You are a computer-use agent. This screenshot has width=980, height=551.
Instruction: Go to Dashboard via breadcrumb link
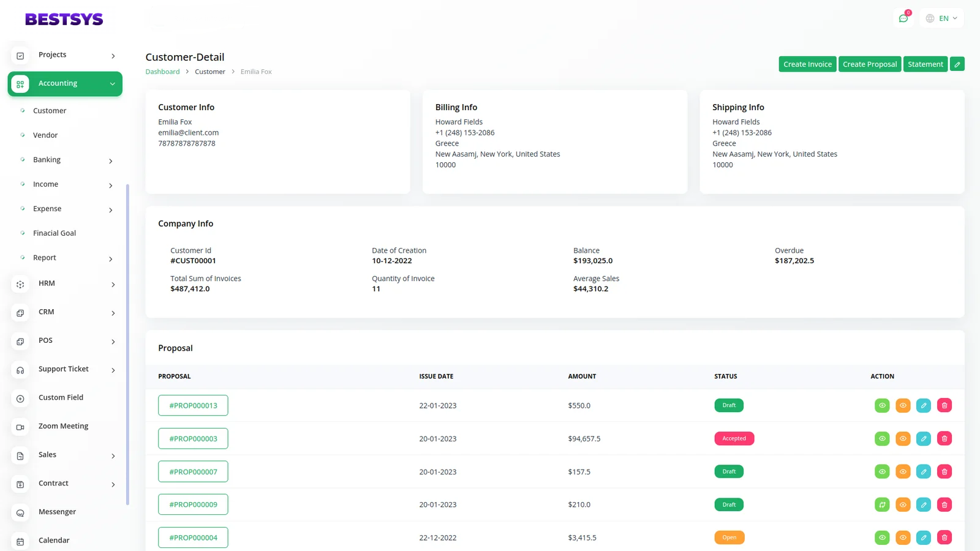point(162,72)
